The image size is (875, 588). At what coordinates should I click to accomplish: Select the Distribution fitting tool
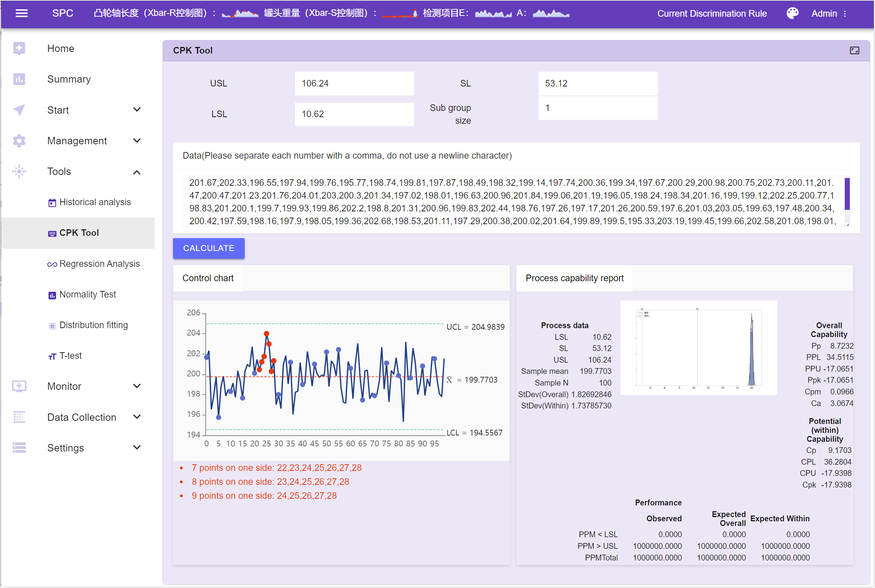[93, 325]
